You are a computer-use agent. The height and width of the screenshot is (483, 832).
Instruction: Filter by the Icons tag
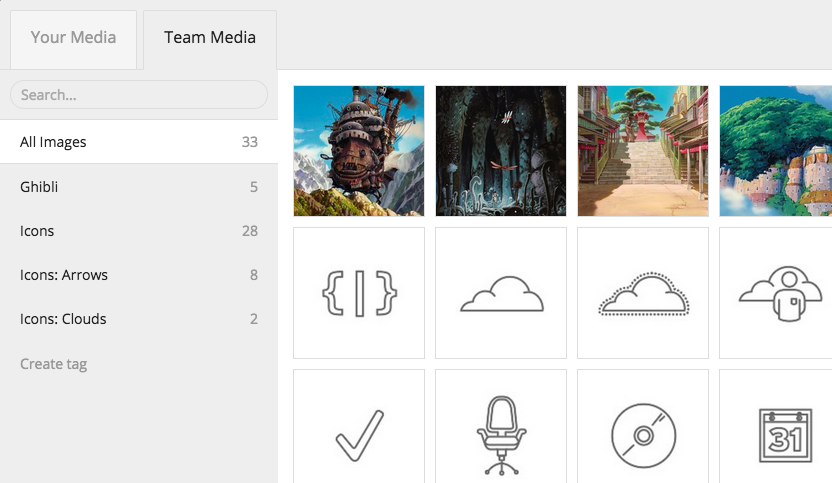pos(138,231)
